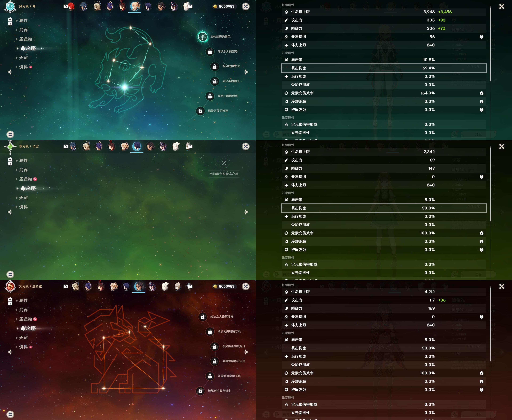Image resolution: width=512 pixels, height=420 pixels.
Task: Click the Q key hint on 卡蜜 screen
Action: tap(66, 146)
